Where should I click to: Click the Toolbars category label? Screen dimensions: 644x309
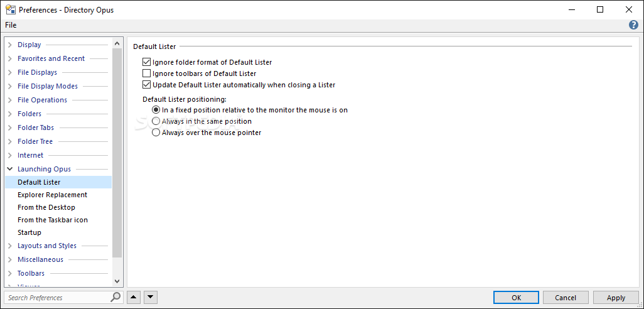point(31,273)
